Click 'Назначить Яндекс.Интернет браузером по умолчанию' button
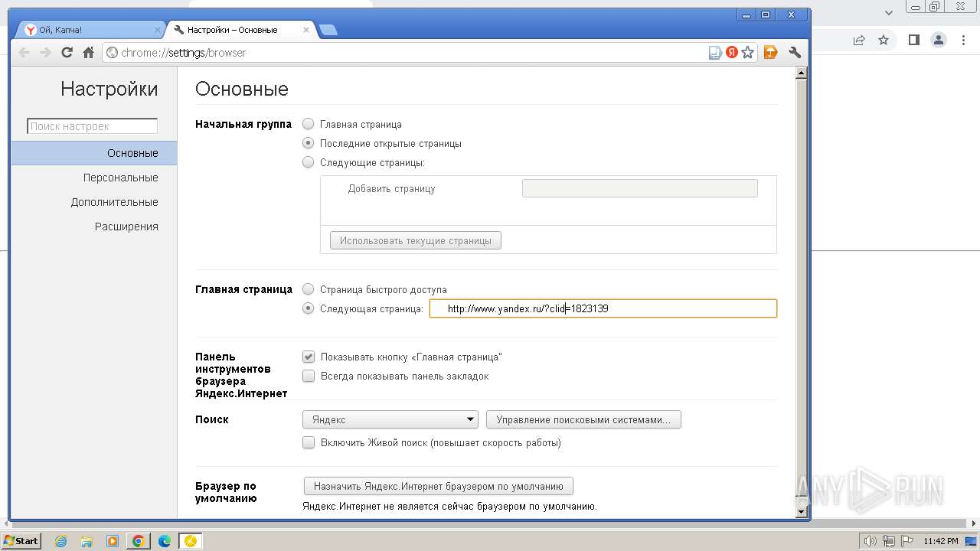 pos(439,486)
